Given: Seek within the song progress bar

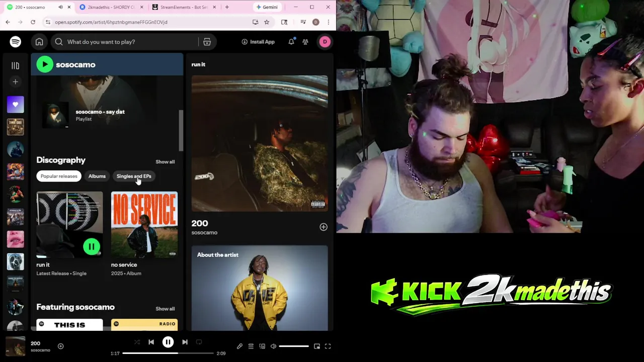Looking at the screenshot, I should pyautogui.click(x=168, y=353).
